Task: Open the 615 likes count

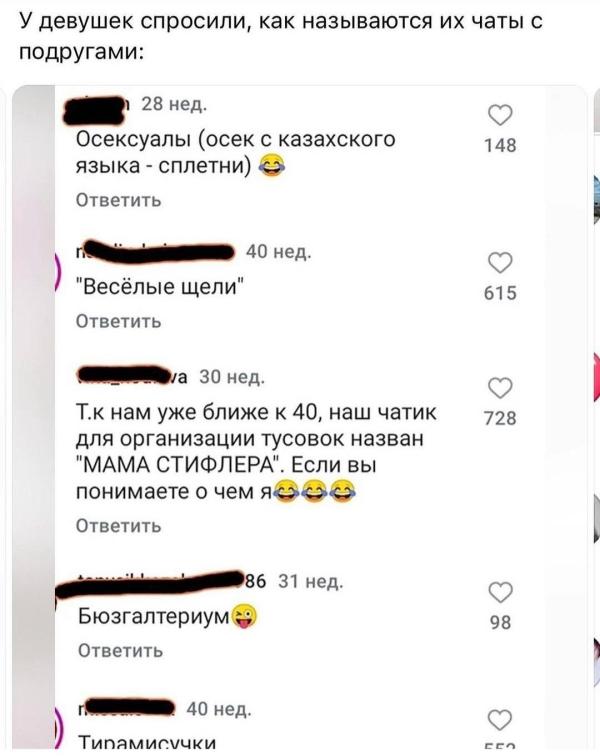Action: click(500, 293)
